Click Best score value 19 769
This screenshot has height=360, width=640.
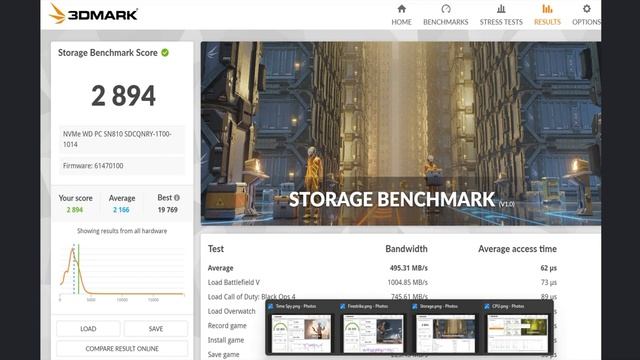[x=168, y=210]
